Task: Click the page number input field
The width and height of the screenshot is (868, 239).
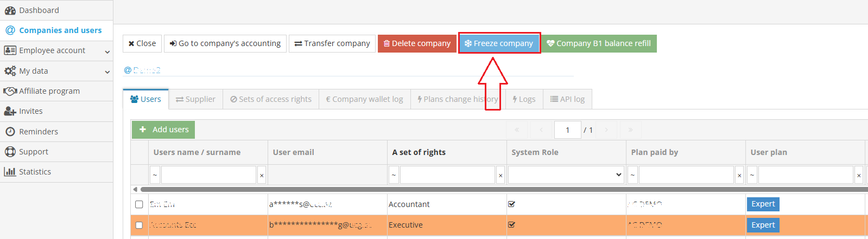Action: tap(567, 130)
